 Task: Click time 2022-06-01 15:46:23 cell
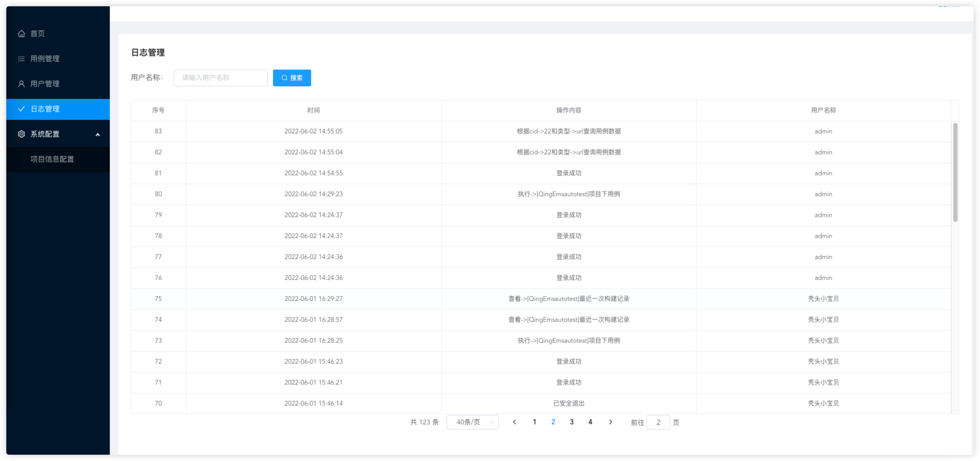(314, 362)
